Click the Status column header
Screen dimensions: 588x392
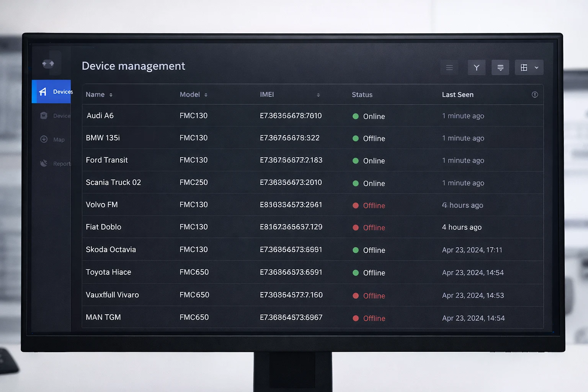coord(362,95)
